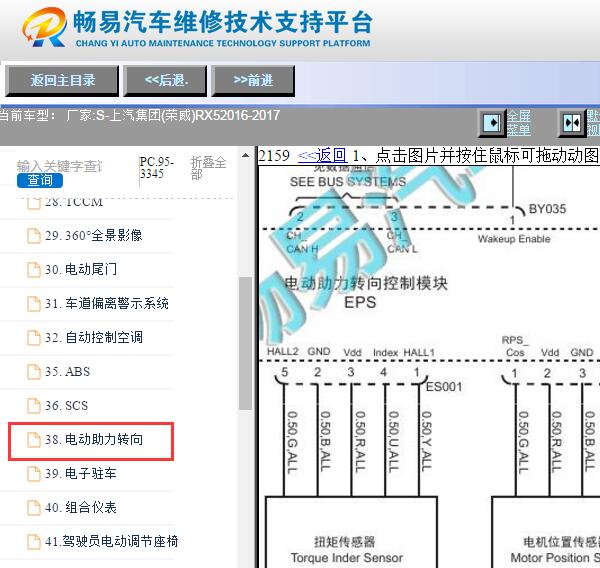Click the current vehicle model text

point(140,115)
